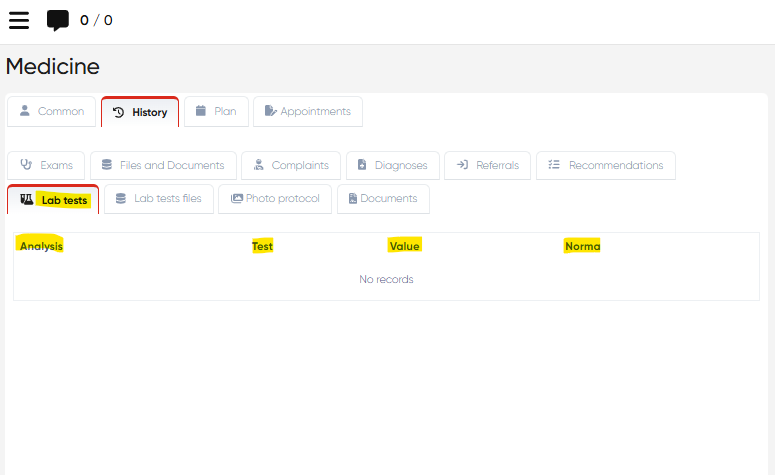The image size is (775, 475).
Task: Click the flask icon on Lab tests
Action: point(27,199)
